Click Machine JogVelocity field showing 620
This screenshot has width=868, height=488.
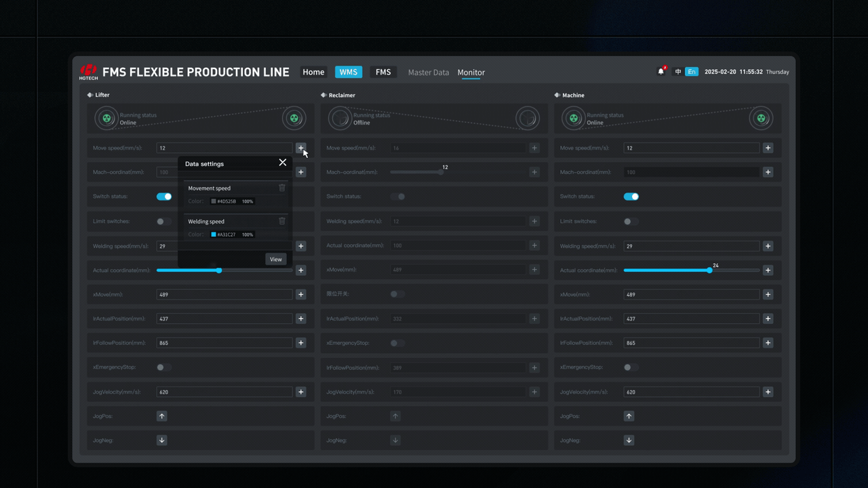pos(692,392)
